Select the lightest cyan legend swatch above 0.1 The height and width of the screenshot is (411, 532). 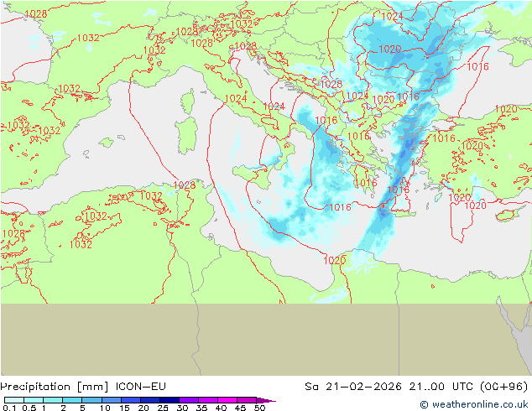[14, 400]
